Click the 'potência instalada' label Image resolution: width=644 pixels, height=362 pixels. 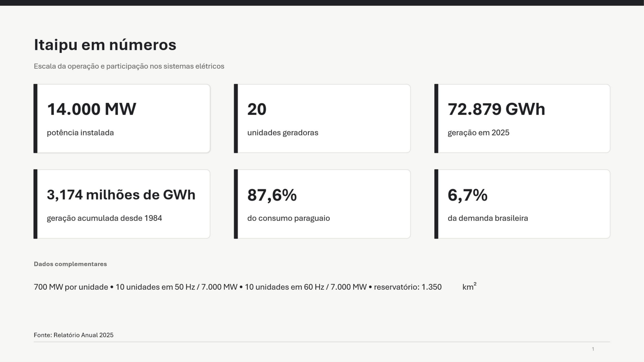[80, 133]
